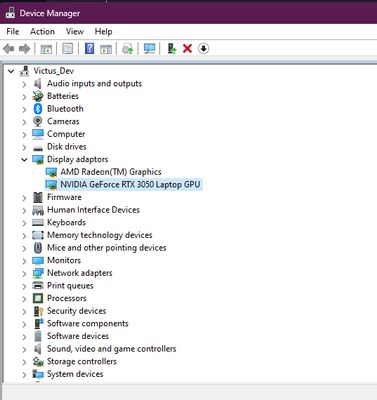Click the Disable device down-arrow icon
Screen dimensions: 377x400
click(x=203, y=49)
